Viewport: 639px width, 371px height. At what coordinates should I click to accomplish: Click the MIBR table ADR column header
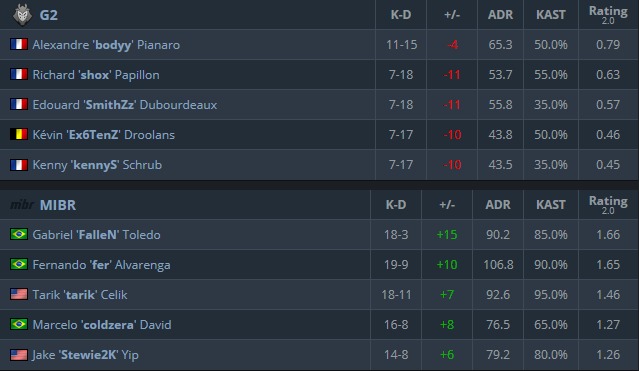(x=498, y=205)
